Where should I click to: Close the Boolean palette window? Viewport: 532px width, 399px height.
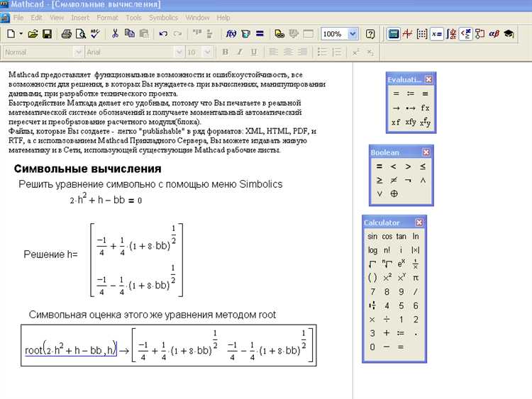point(426,152)
